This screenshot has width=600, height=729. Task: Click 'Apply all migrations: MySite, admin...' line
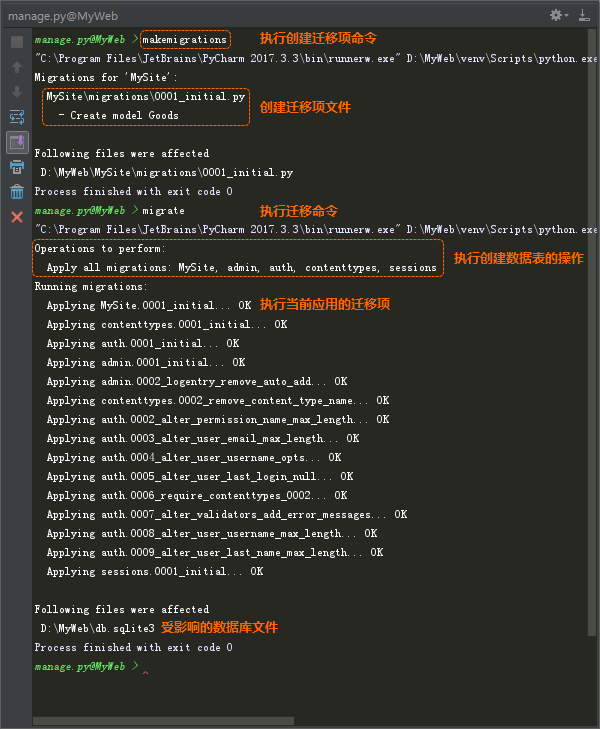pyautogui.click(x=242, y=268)
